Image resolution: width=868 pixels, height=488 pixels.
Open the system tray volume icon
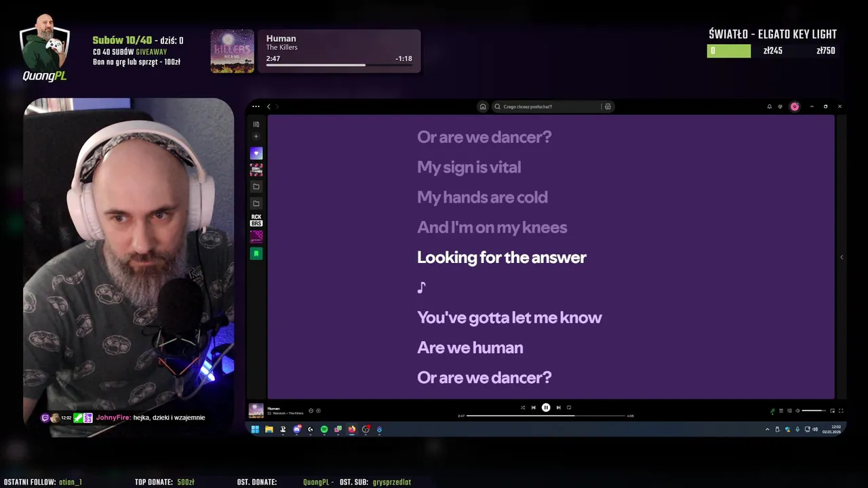[815, 430]
